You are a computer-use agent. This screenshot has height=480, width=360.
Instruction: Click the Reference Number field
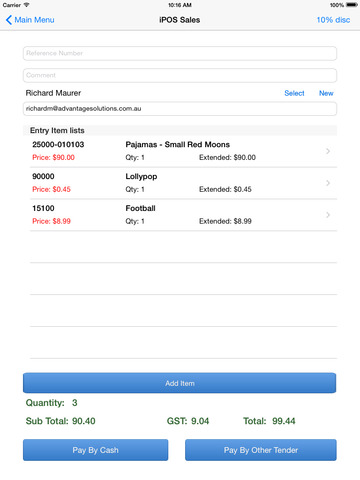[x=180, y=53]
